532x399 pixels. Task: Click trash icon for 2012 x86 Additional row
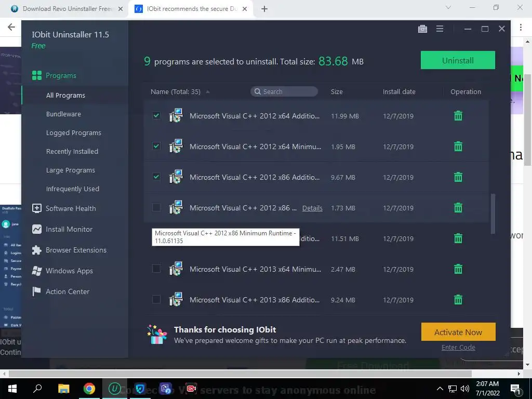coord(458,177)
